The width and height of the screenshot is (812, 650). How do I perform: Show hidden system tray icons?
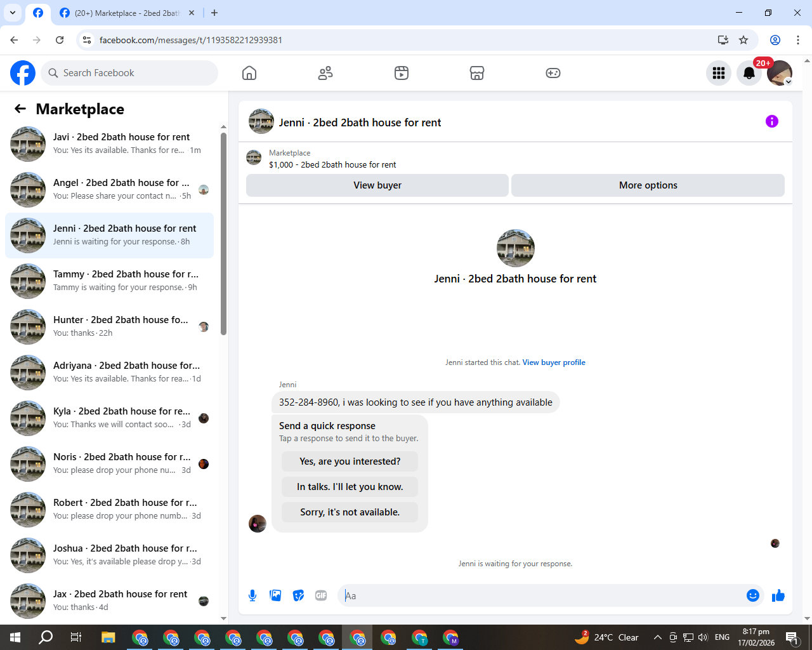[658, 637]
